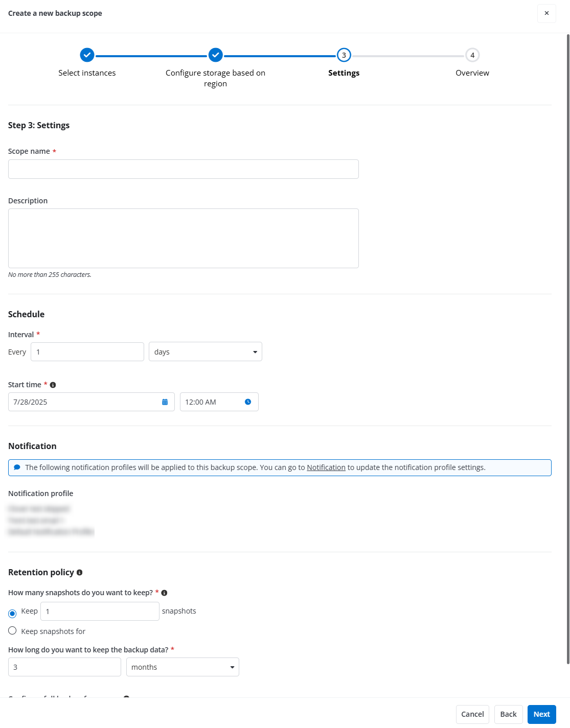Image resolution: width=570 pixels, height=728 pixels.
Task: Open the start time clock picker icon
Action: (x=248, y=402)
